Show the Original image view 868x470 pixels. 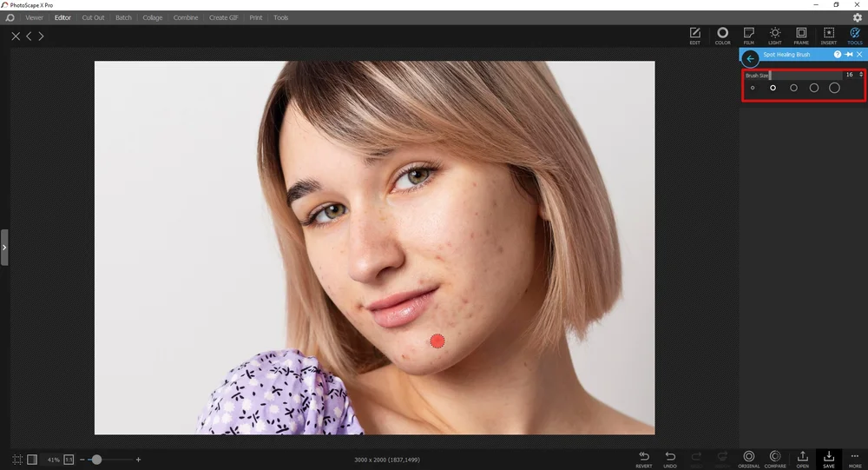[748, 459]
